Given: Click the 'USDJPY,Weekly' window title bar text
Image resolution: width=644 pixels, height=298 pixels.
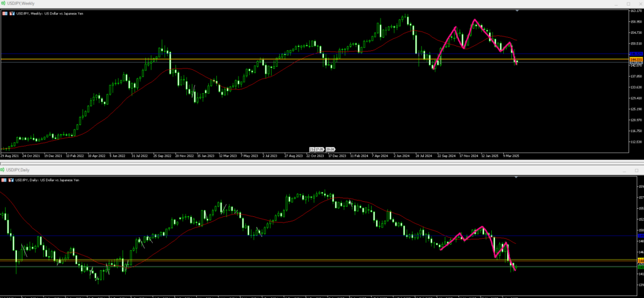Looking at the screenshot, I should click(x=21, y=3).
